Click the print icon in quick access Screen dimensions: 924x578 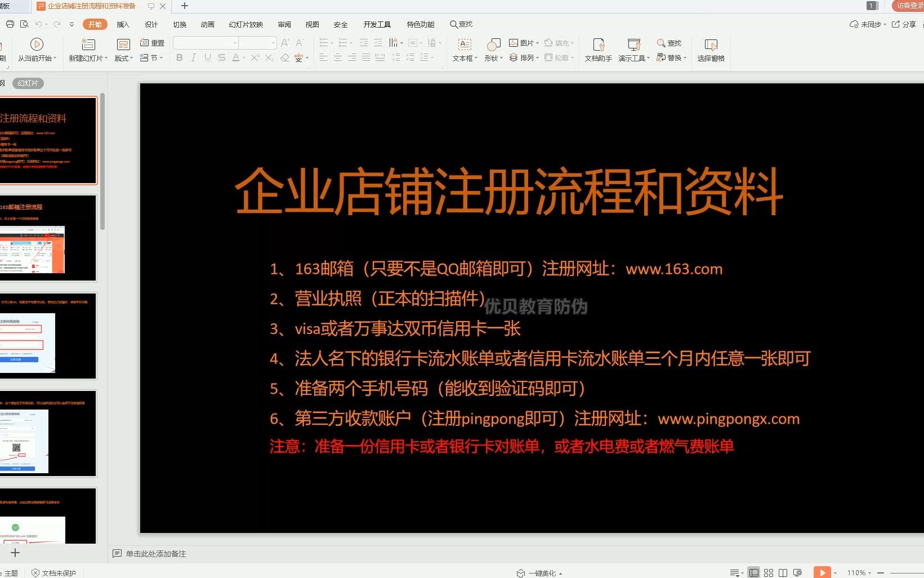10,24
